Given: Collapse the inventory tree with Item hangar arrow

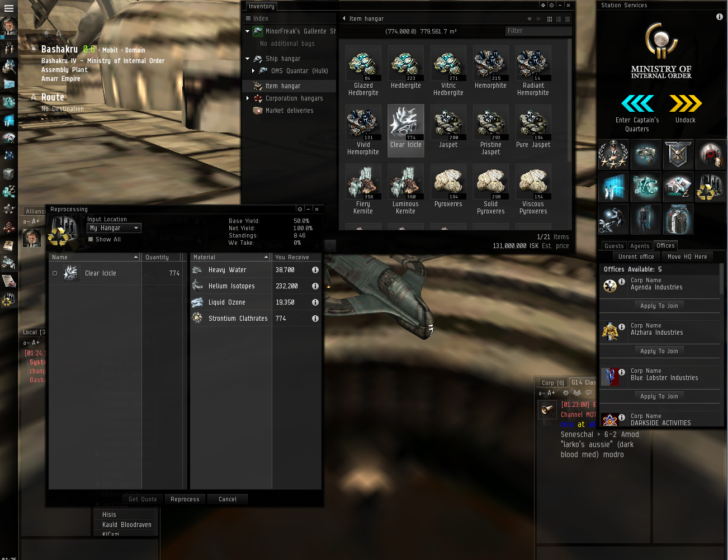Looking at the screenshot, I should click(x=344, y=18).
